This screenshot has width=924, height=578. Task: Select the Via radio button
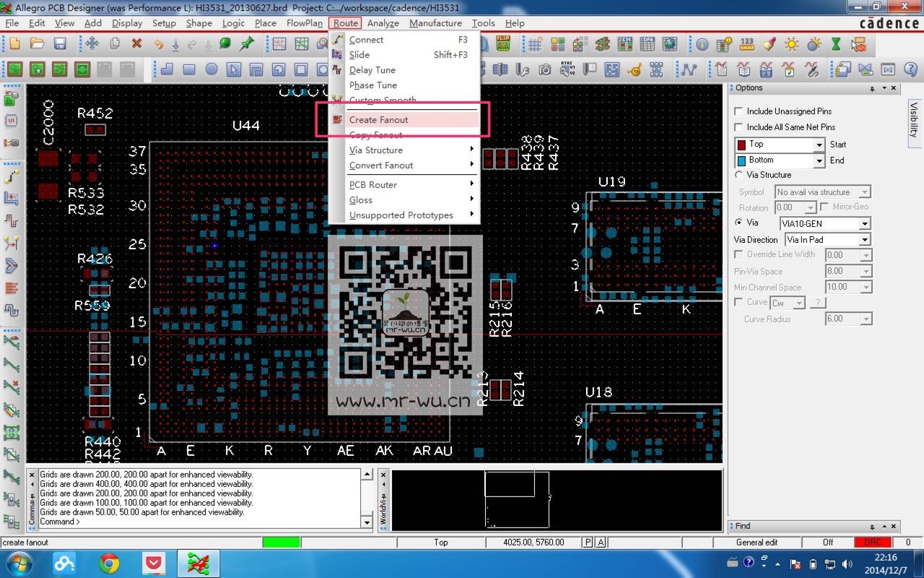(738, 223)
